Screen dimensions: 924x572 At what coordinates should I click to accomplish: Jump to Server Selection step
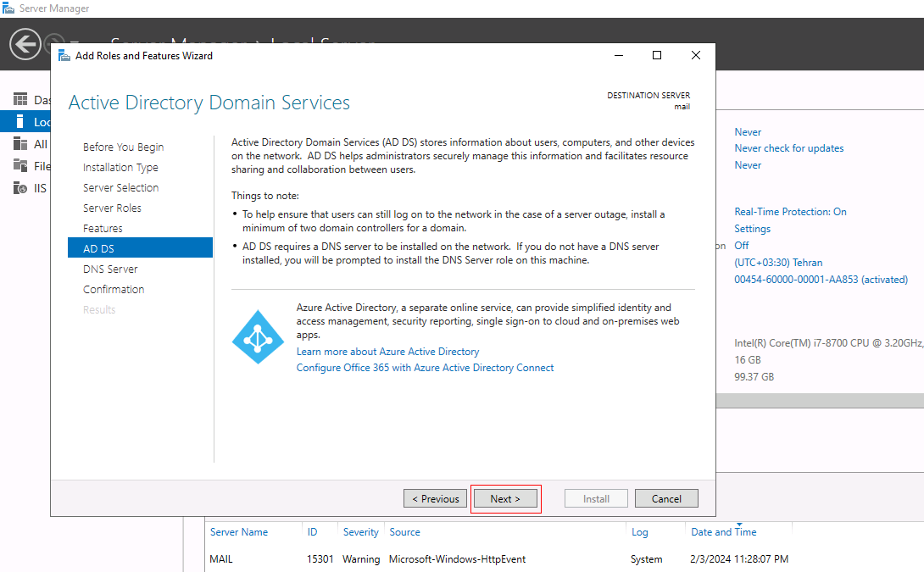click(121, 187)
